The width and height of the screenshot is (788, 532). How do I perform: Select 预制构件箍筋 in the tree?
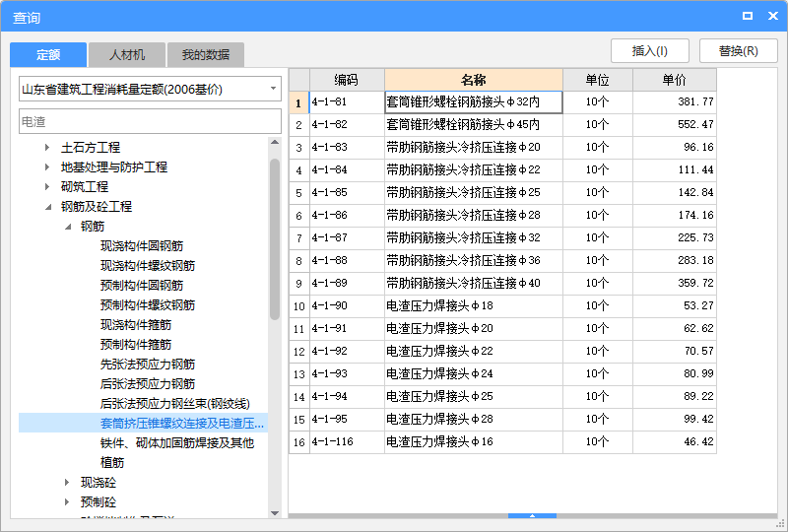coord(136,345)
